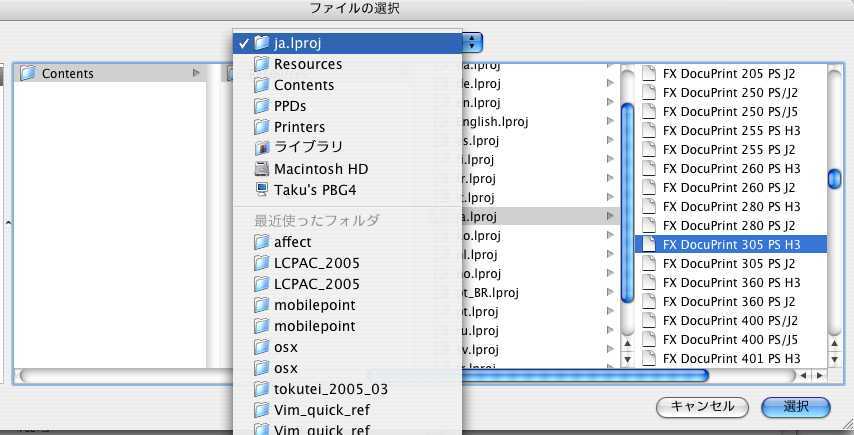Choose Contents in the path popup menu
Viewport: 854px width, 435px height.
[x=304, y=85]
